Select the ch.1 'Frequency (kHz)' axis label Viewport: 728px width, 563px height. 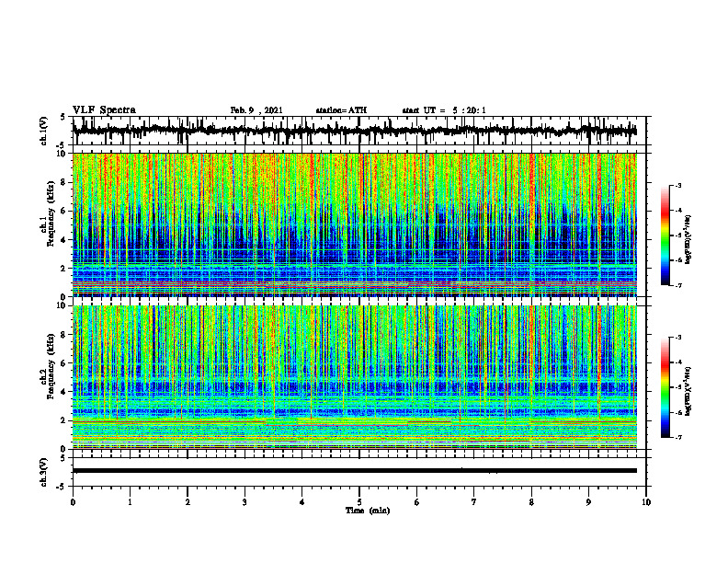[x=51, y=214]
